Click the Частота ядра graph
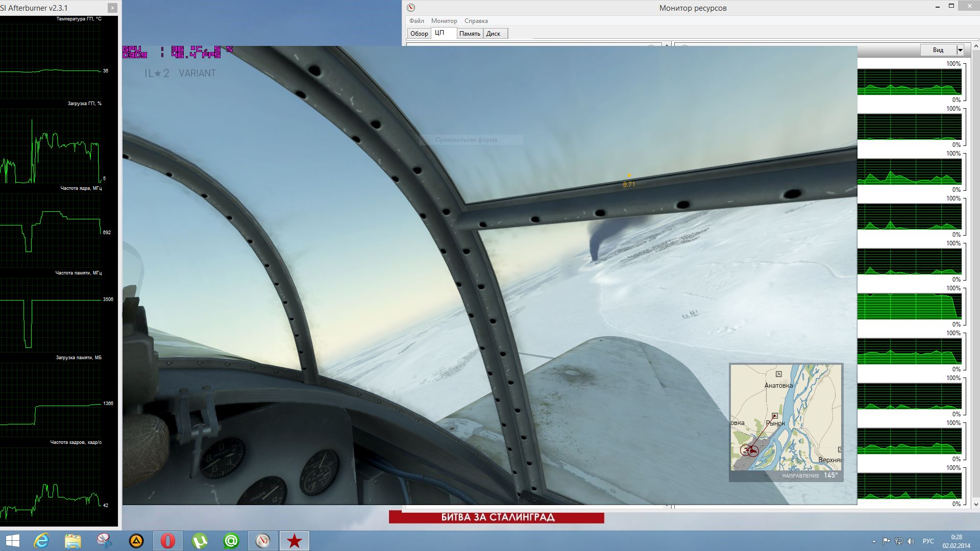 coord(51,230)
